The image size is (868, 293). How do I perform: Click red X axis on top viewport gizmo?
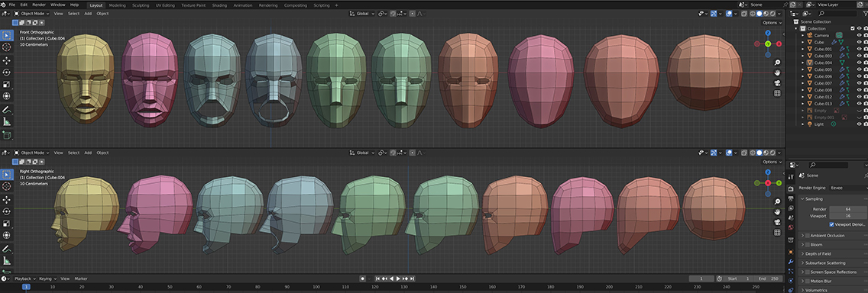pyautogui.click(x=779, y=43)
